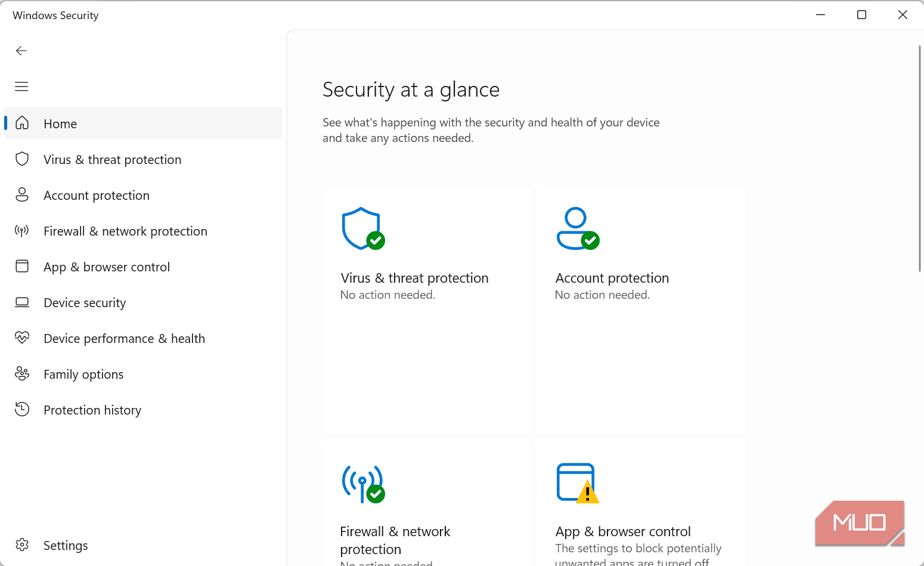The image size is (924, 566).
Task: Open Virus & threat protection from sidebar
Action: 143,159
